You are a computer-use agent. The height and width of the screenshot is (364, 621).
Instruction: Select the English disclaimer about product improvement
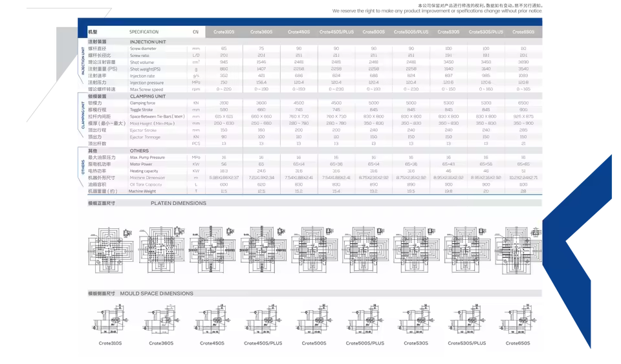click(x=437, y=11)
